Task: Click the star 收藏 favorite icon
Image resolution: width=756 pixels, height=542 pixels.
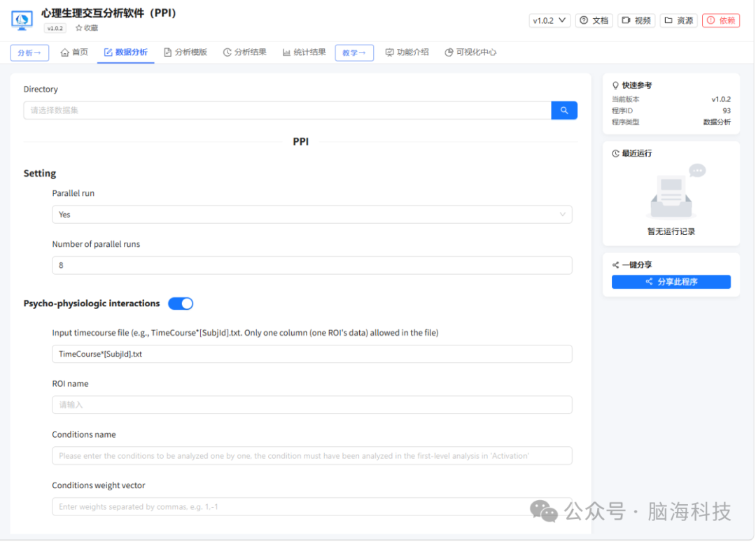Action: [x=78, y=28]
